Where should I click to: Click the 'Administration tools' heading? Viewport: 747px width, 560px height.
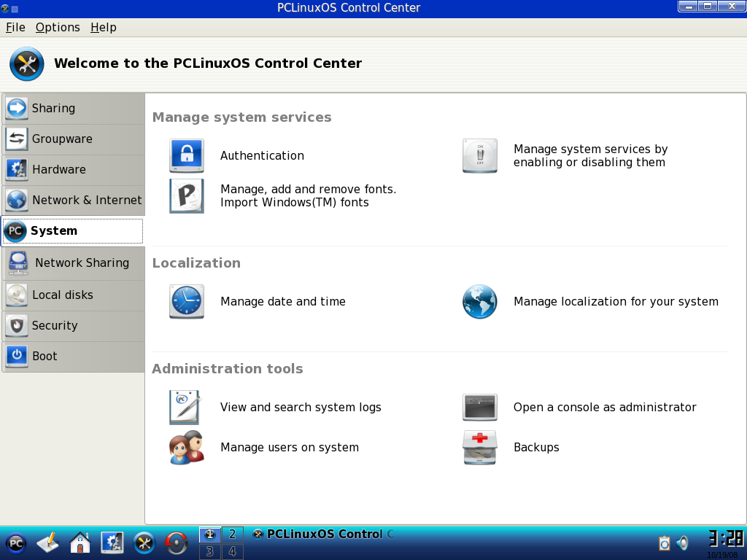click(228, 368)
